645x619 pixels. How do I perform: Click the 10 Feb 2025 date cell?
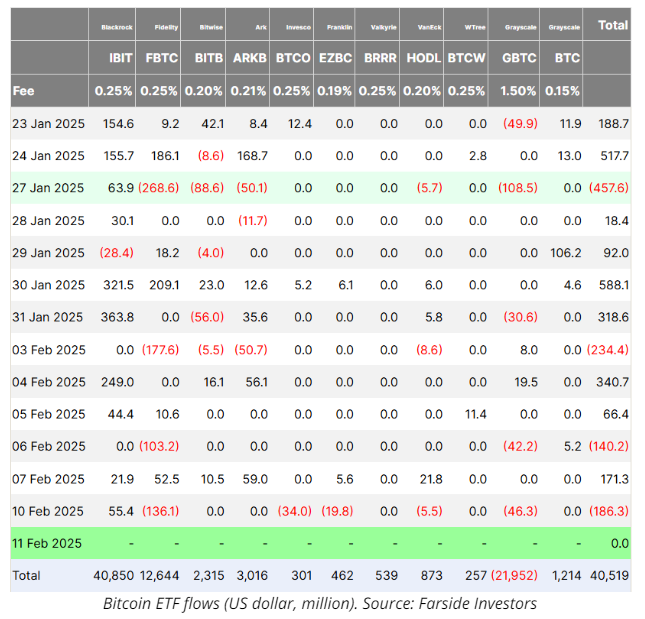click(48, 511)
